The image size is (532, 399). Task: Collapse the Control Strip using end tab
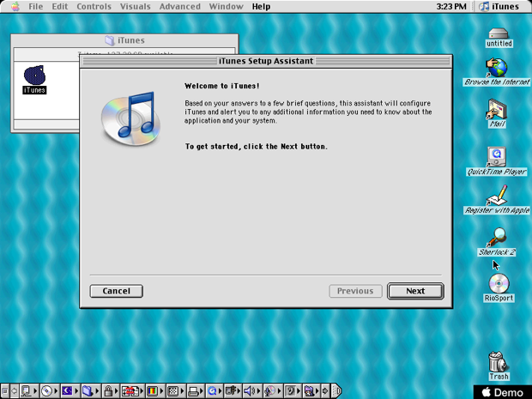point(336,391)
